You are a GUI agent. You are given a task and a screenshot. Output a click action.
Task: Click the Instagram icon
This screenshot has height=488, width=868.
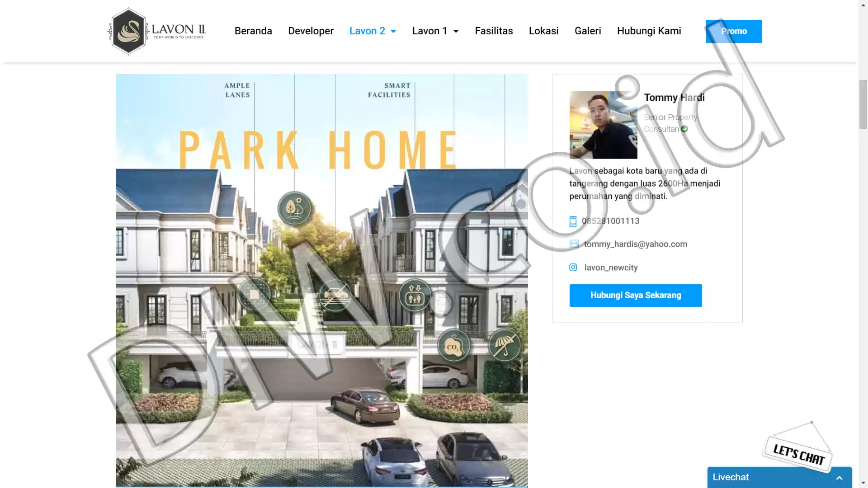click(573, 267)
